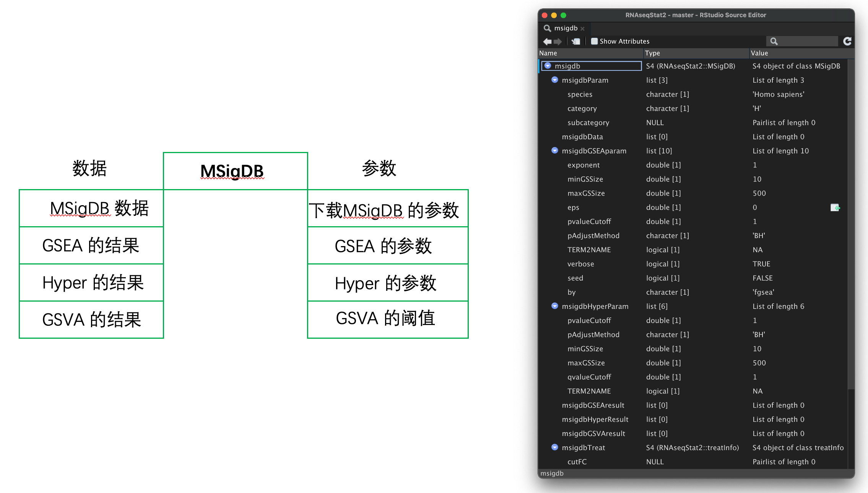868x493 pixels.
Task: Click the refresh icon in object explorer
Action: click(x=847, y=41)
